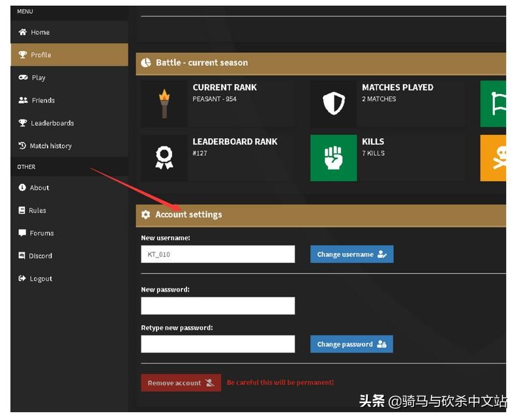Click the About info icon
This screenshot has width=519, height=420.
pos(22,187)
